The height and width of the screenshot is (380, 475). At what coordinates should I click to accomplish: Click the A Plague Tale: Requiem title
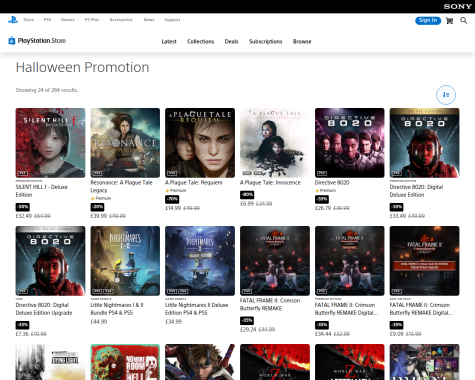194,183
